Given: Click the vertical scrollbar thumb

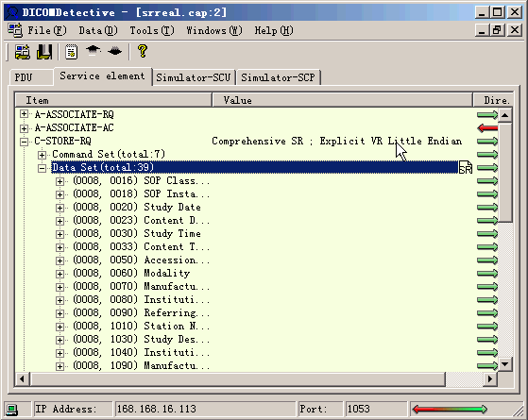Looking at the screenshot, I should (x=505, y=173).
